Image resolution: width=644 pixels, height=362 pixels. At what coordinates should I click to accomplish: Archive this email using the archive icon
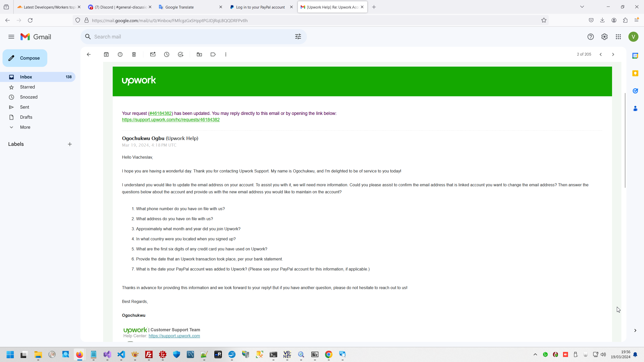tap(106, 54)
